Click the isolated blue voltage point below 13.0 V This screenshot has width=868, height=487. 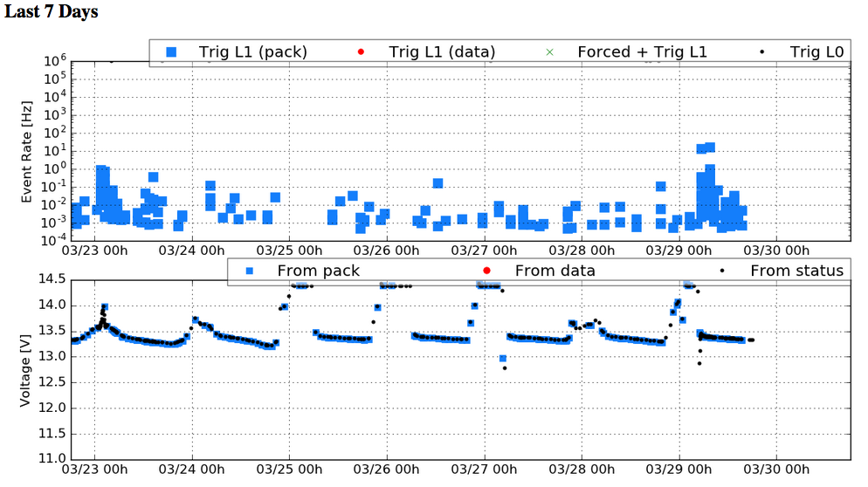(503, 359)
